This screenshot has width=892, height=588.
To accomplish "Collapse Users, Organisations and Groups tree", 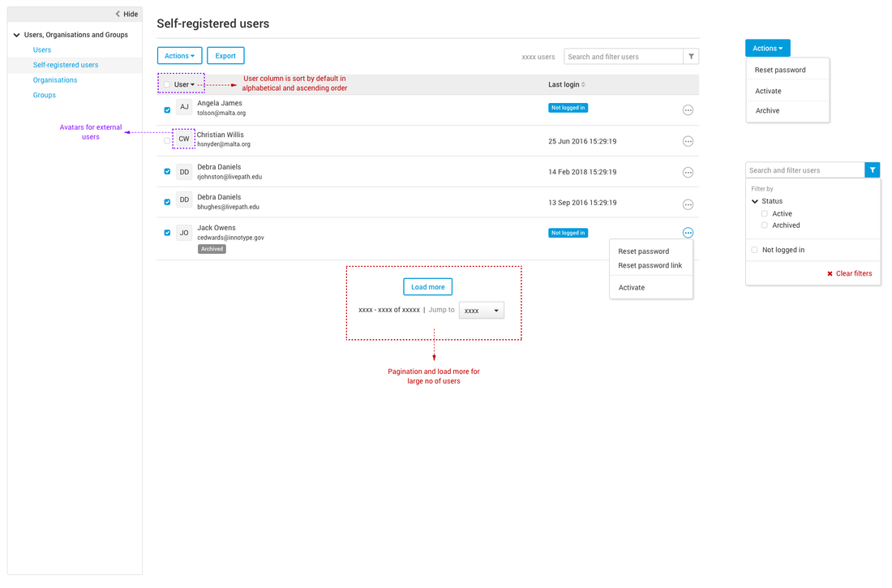I will coord(16,35).
